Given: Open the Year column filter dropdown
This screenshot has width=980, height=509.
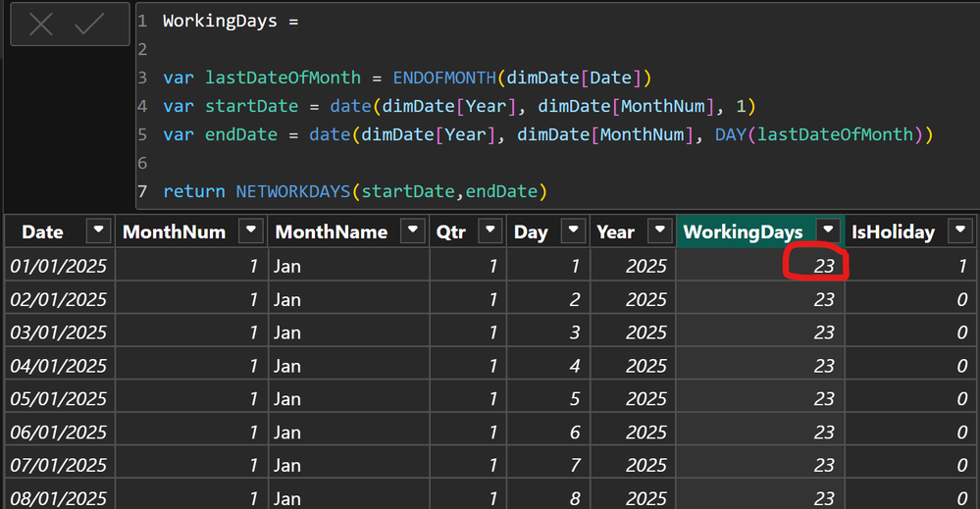Looking at the screenshot, I should pos(659,229).
